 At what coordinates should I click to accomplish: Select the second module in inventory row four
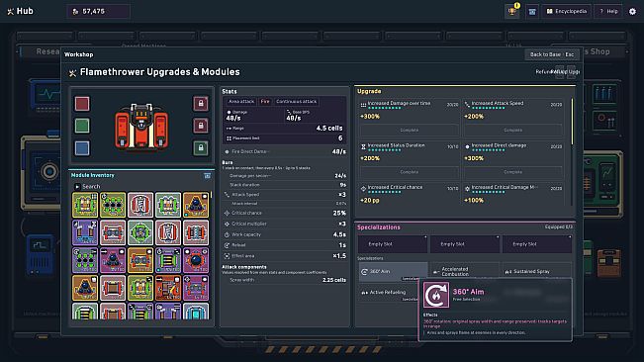pos(113,288)
